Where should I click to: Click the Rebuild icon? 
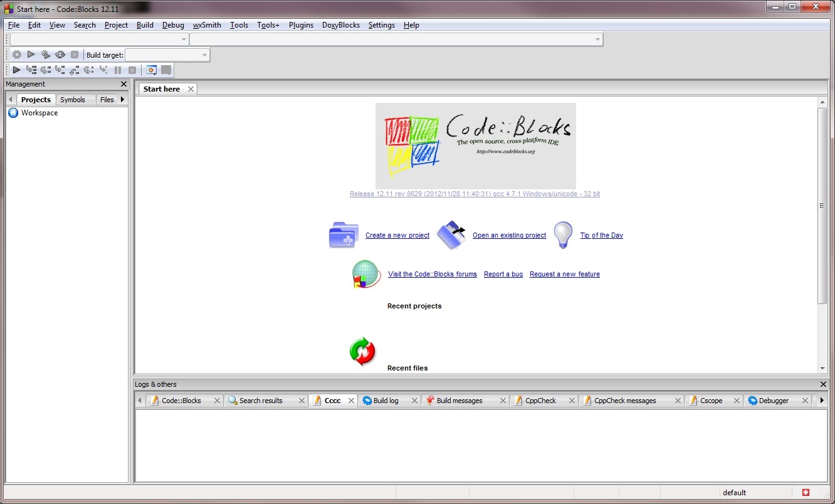[x=60, y=55]
